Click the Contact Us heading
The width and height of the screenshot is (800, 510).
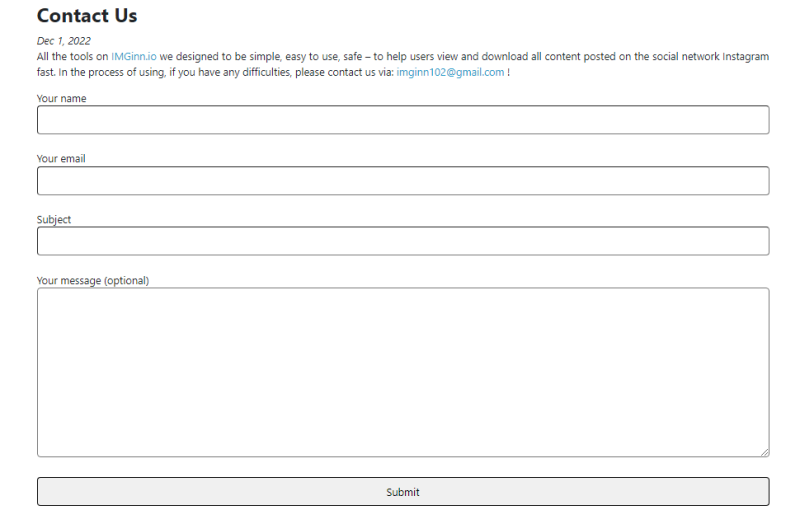coord(87,16)
